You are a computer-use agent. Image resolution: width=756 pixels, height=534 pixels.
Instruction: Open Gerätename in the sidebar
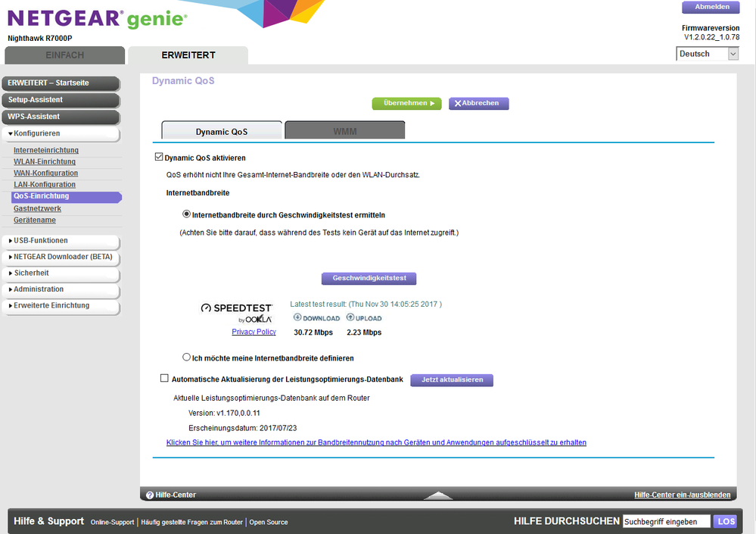[x=34, y=220]
